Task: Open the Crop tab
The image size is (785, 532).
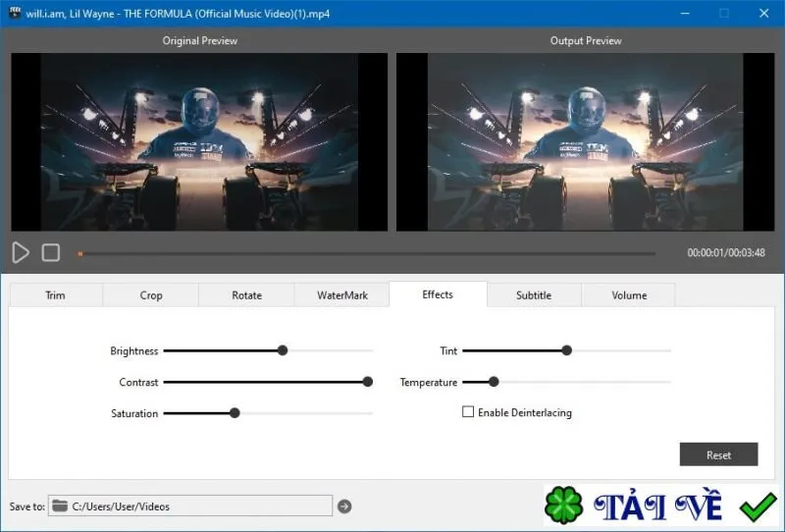Action: (151, 295)
